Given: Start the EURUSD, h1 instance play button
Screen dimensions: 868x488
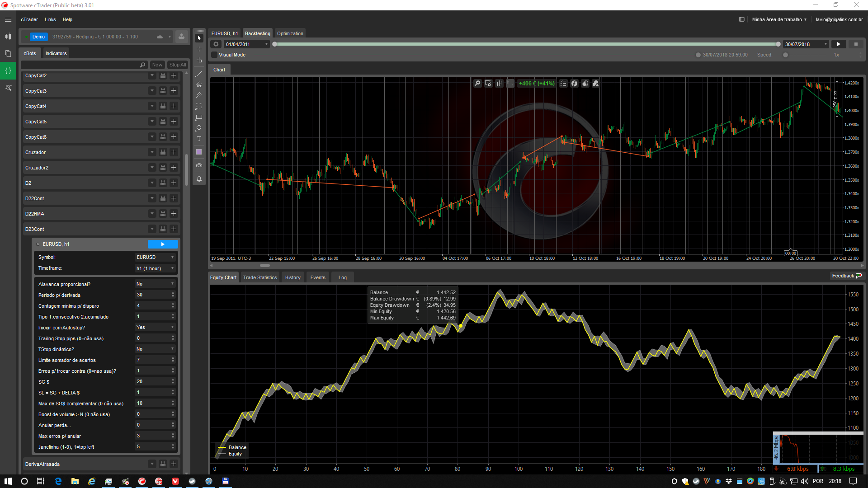Looking at the screenshot, I should pyautogui.click(x=163, y=244).
